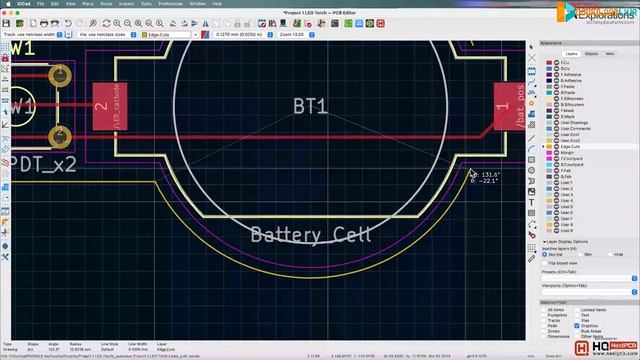Switch to the Nets tab
The width and height of the screenshot is (640, 360).
pos(610,54)
